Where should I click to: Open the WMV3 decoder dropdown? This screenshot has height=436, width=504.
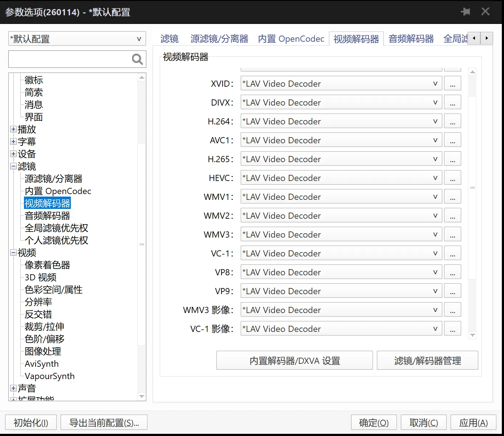[341, 235]
